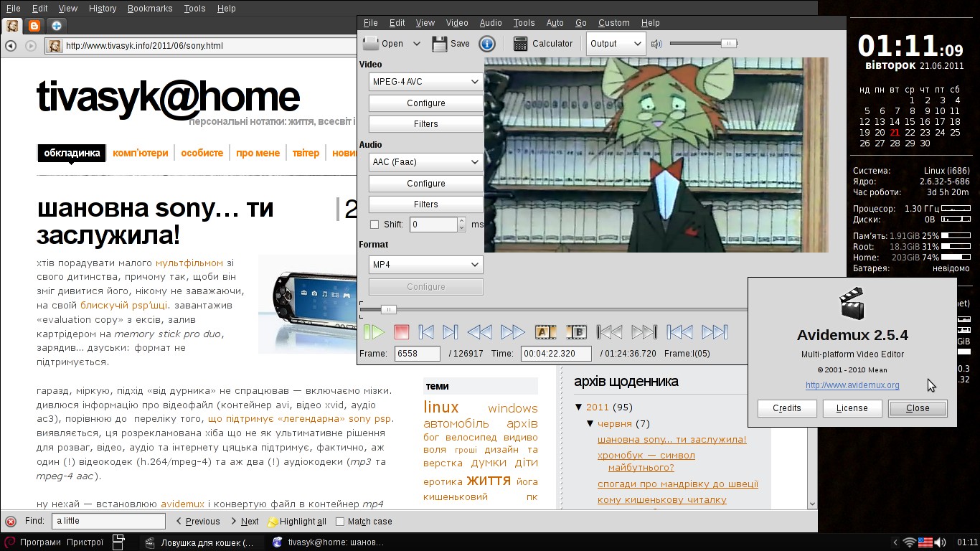
Task: Open recent files arrow next to Open
Action: tap(416, 44)
